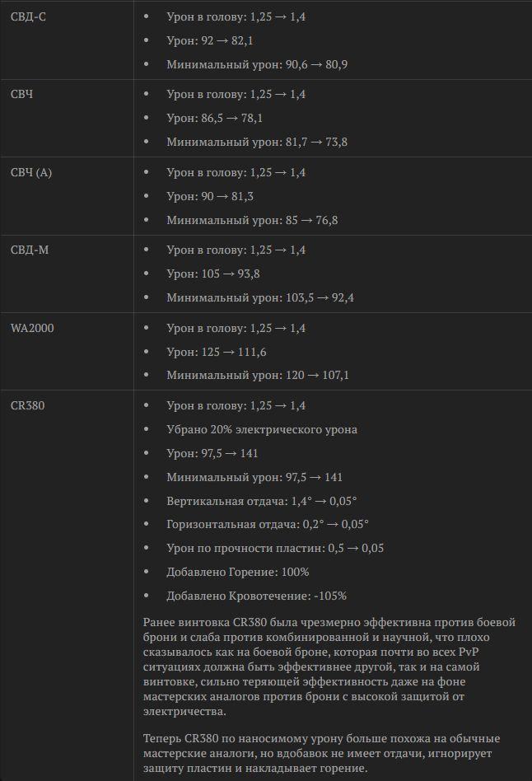This screenshot has width=532, height=781.
Task: Click the CR380 weapon name
Action: point(28,405)
